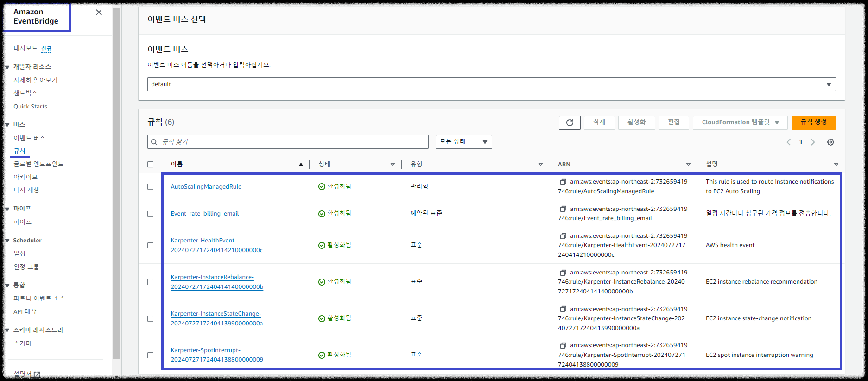Copy ARN of AutoScalingManagedRule
The image size is (868, 381).
point(563,182)
